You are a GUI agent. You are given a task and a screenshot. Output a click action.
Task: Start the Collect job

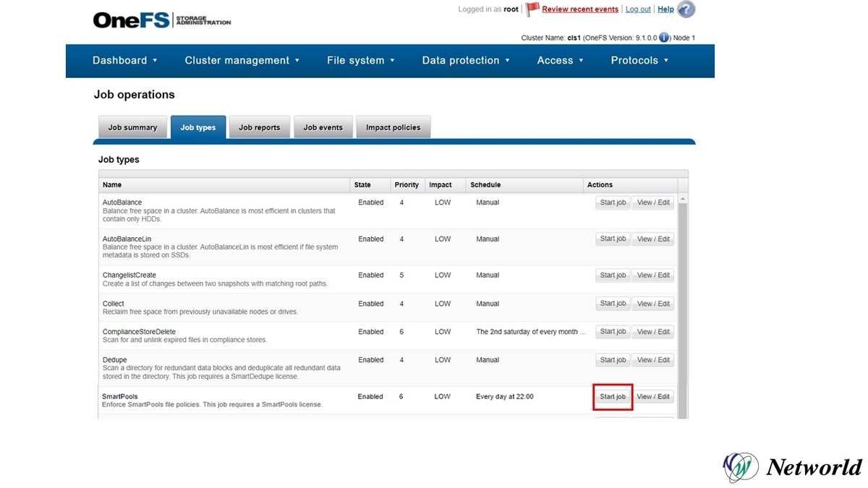pyautogui.click(x=613, y=304)
